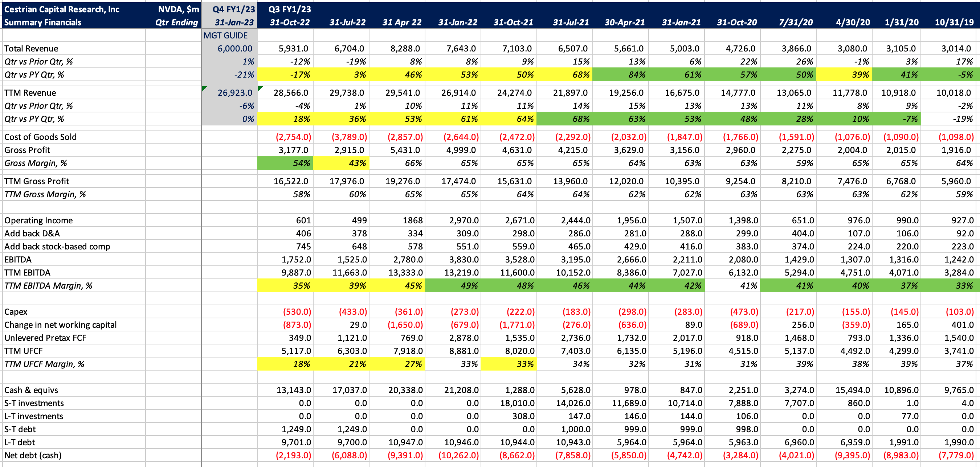
Task: Click the 30-Apr-21 date header
Action: click(625, 22)
